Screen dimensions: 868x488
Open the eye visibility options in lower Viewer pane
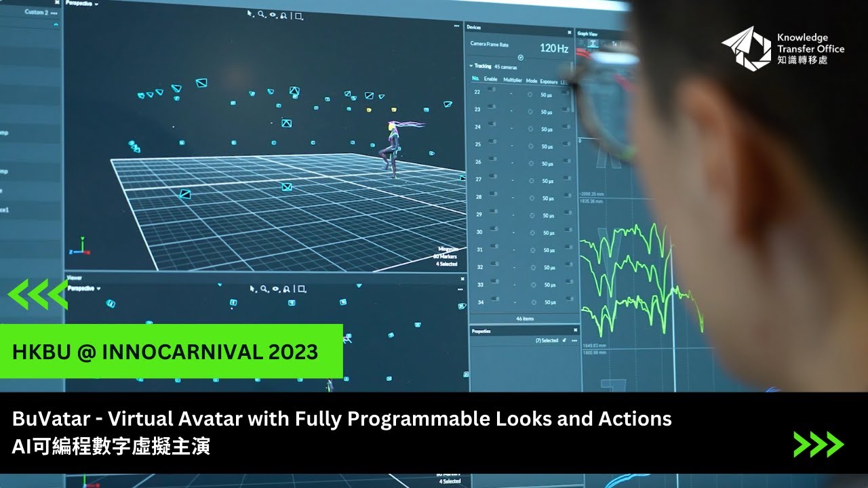(x=275, y=289)
